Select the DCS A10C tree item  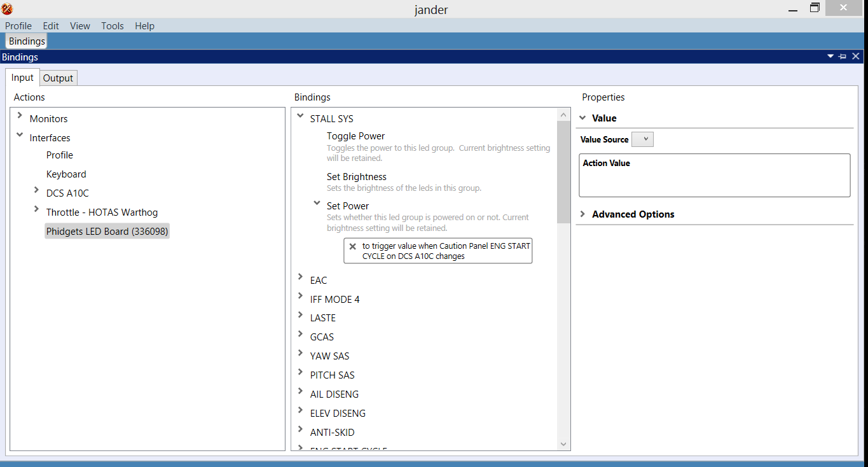(67, 193)
